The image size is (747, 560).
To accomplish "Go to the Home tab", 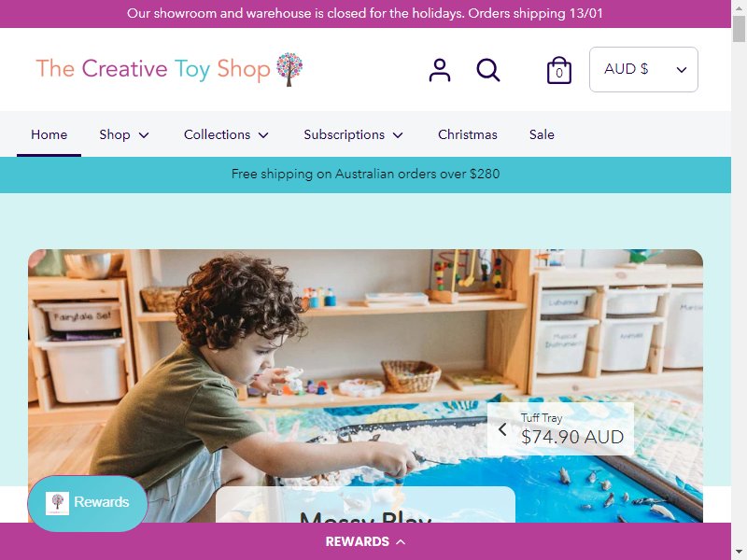I will point(49,134).
